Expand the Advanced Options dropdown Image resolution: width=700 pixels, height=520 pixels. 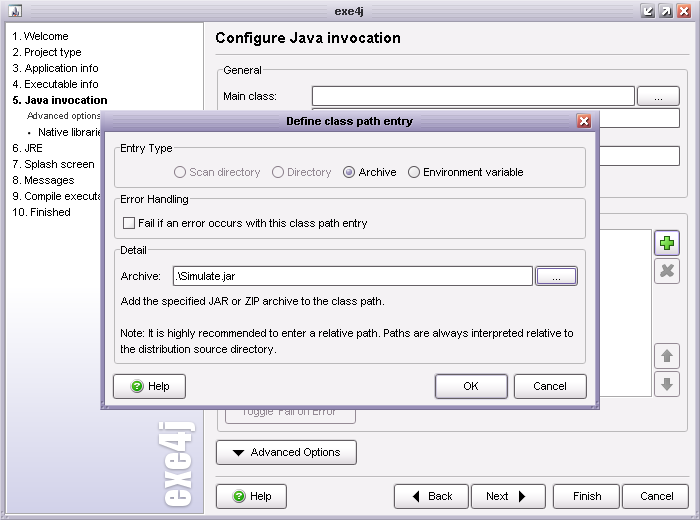286,452
